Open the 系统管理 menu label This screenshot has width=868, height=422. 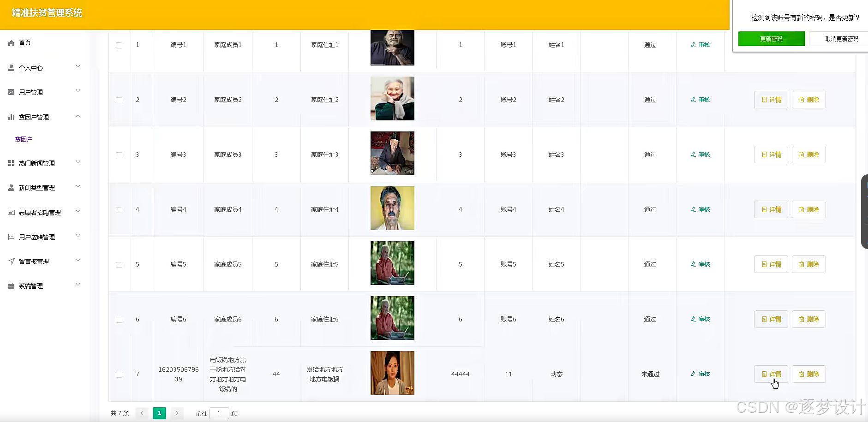(31, 286)
